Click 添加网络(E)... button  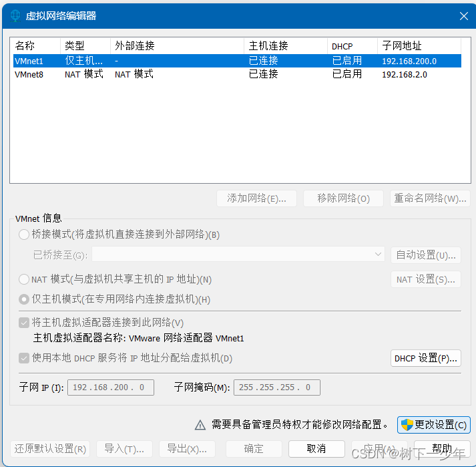tap(256, 198)
